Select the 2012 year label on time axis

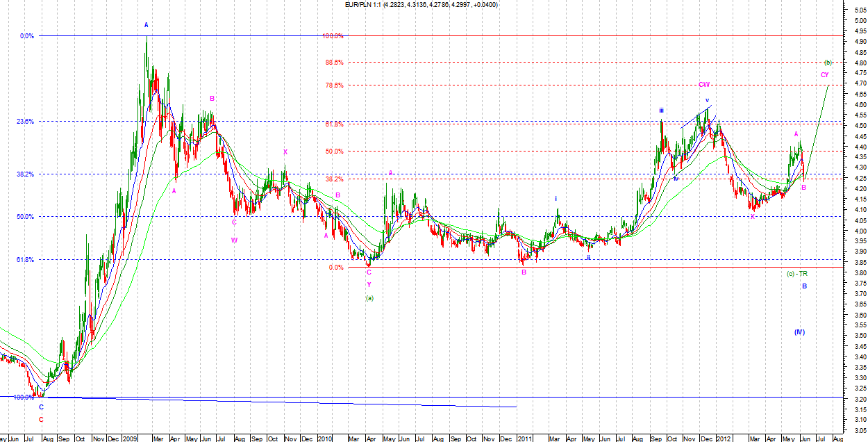coord(724,439)
